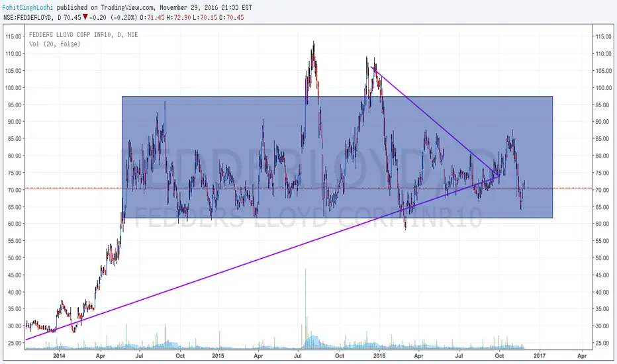This screenshot has height=364, width=617.
Task: Select the descending purple trendline from the 2016 peak
Action: coord(435,121)
